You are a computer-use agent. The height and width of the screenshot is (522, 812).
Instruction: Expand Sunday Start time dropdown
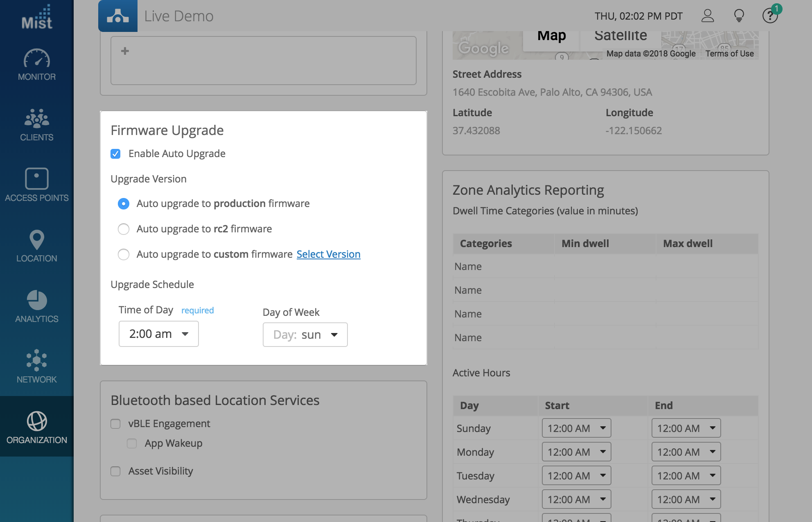coord(576,428)
